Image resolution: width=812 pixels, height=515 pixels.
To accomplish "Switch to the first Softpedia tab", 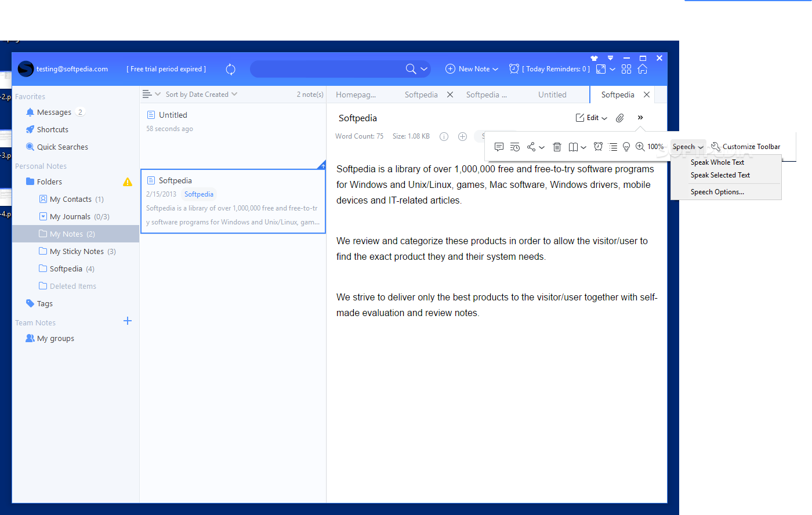I will [x=421, y=95].
